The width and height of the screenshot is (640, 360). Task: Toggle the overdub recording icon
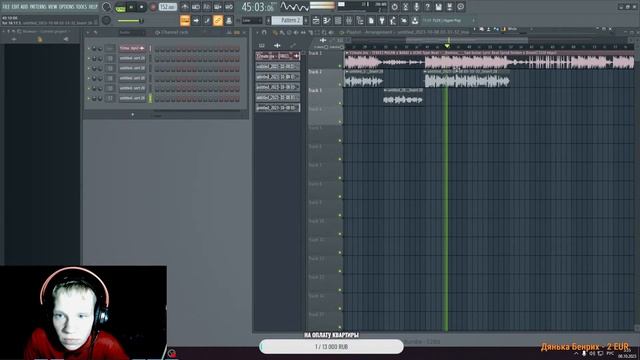(x=218, y=7)
